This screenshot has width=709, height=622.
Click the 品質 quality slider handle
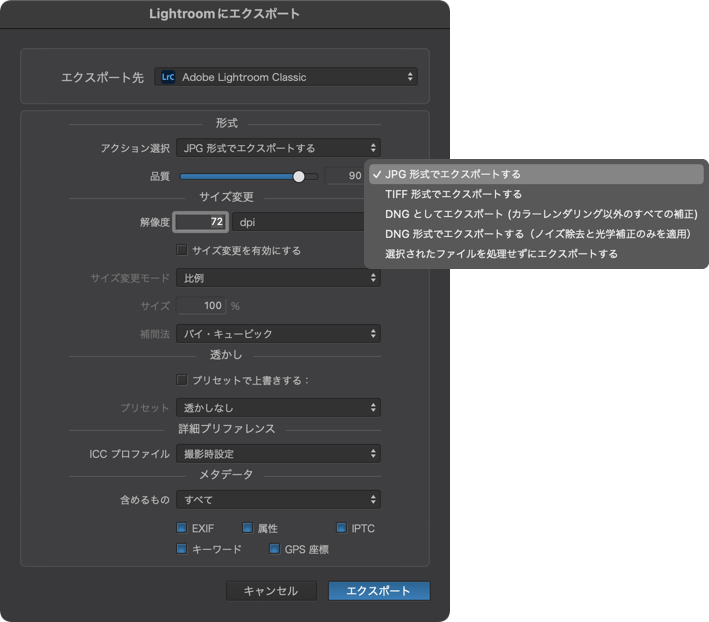click(298, 176)
